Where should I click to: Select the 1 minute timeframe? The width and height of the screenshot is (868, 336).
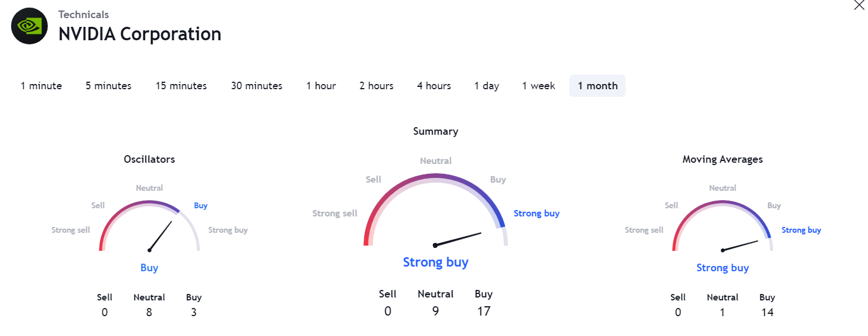point(41,86)
